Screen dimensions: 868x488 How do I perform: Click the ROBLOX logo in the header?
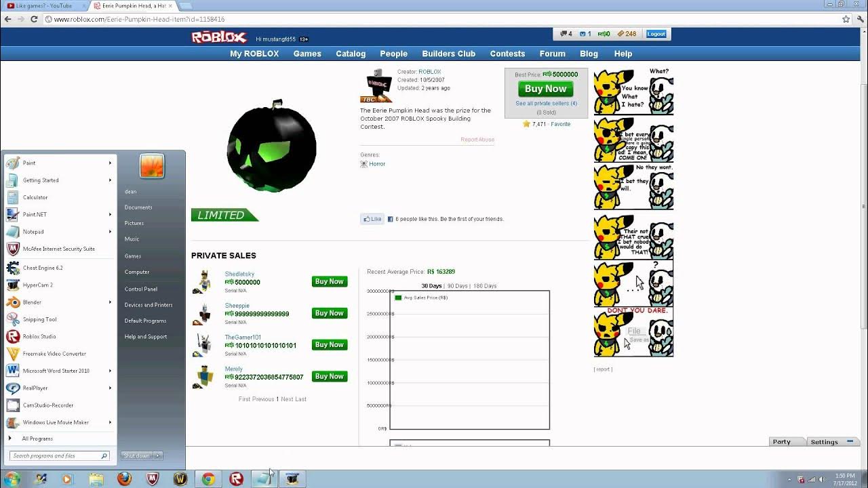point(217,38)
